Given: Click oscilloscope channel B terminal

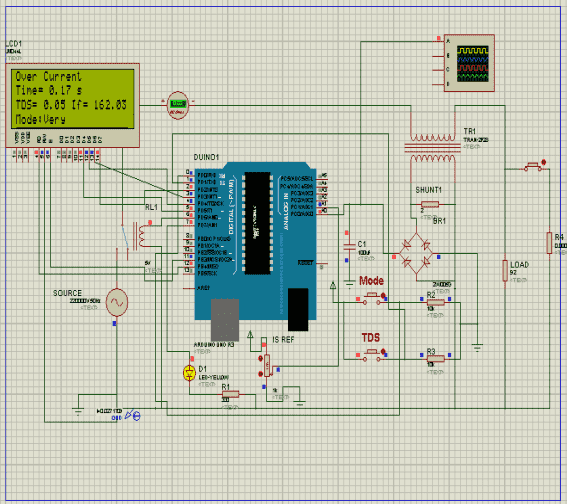Looking at the screenshot, I should point(439,56).
